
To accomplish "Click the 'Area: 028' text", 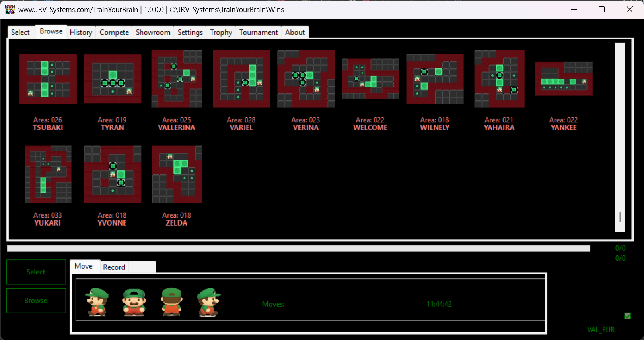I will pos(241,120).
